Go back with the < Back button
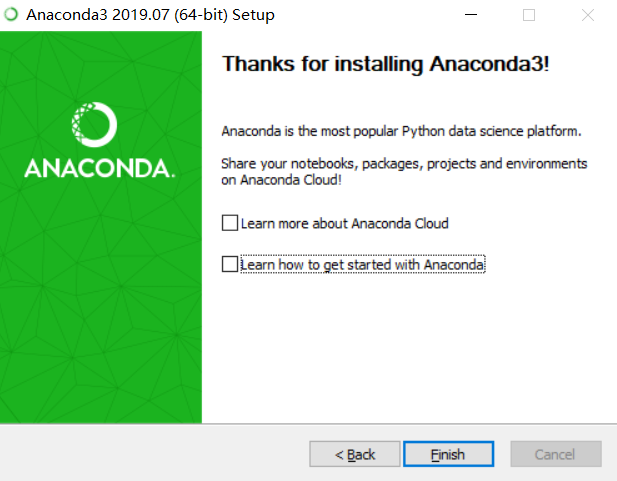The height and width of the screenshot is (481, 617). coord(355,454)
